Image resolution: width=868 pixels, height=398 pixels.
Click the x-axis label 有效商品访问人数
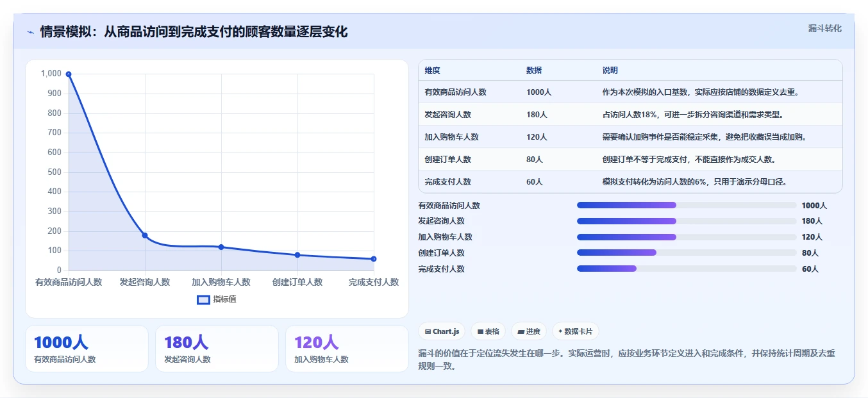pyautogui.click(x=69, y=282)
